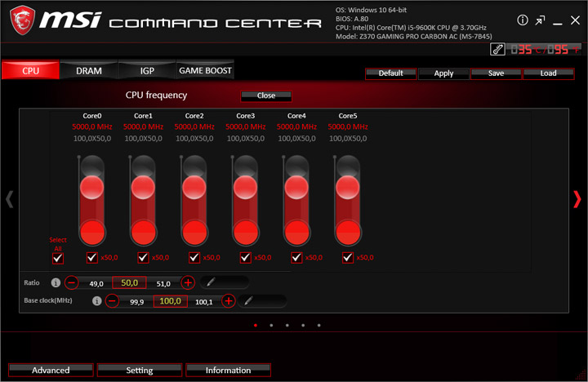Select the 51,0 ratio value
The height and width of the screenshot is (382, 588).
[x=163, y=284]
